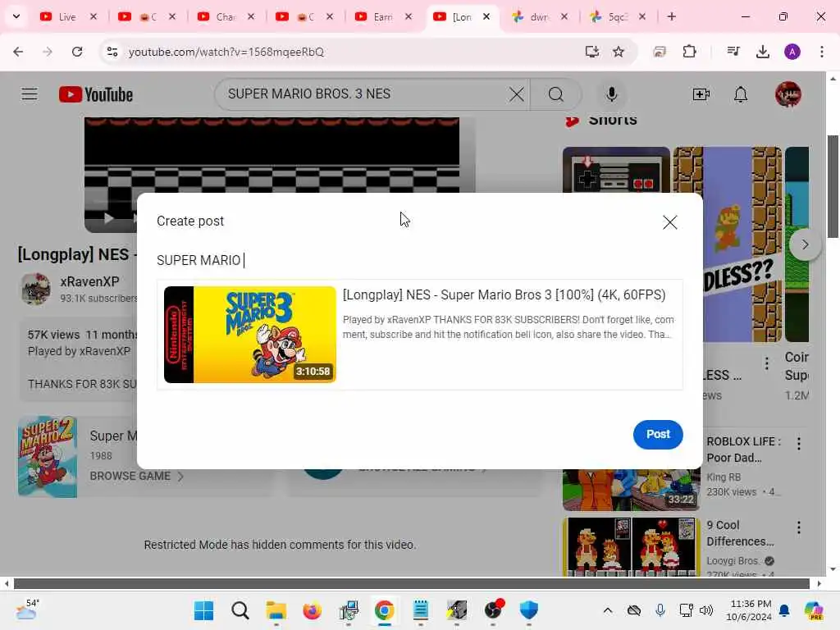Open the YouTube hamburger guide menu
Viewport: 840px width, 630px height.
(30, 95)
